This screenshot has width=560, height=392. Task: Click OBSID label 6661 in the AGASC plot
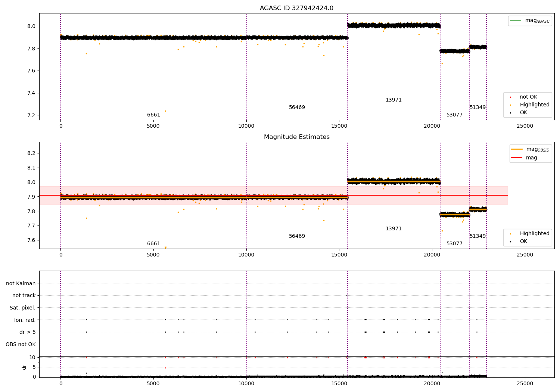click(x=153, y=115)
